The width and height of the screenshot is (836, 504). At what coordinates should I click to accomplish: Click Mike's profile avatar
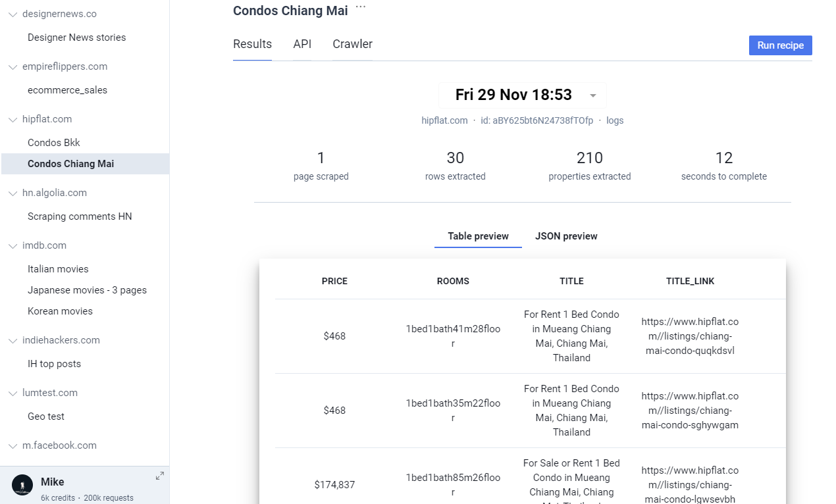22,485
